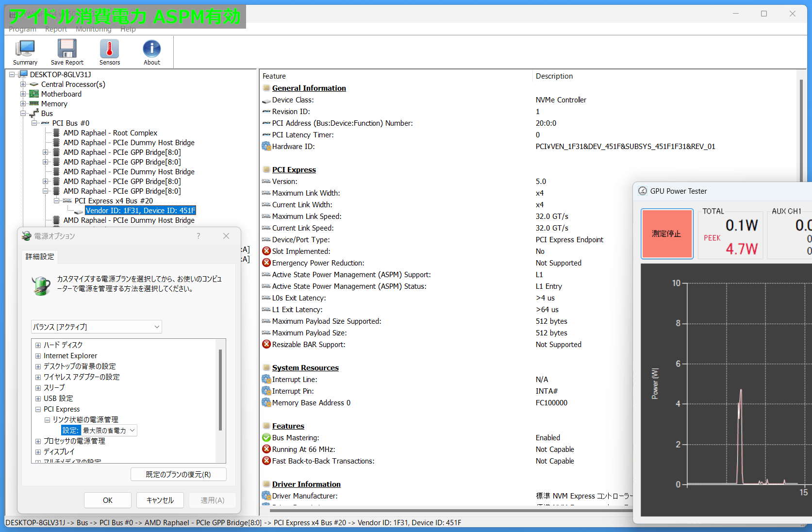Click the General Information section icon
This screenshot has width=812, height=532.
[x=266, y=88]
